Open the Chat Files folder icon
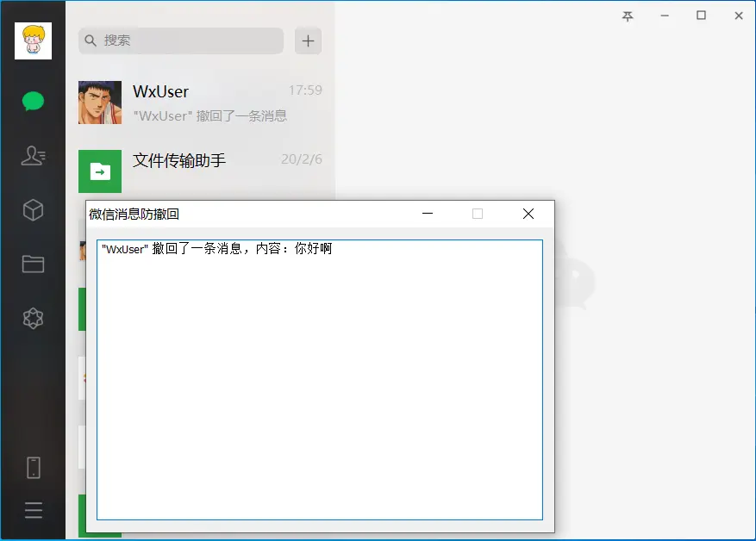756x541 pixels. point(34,264)
